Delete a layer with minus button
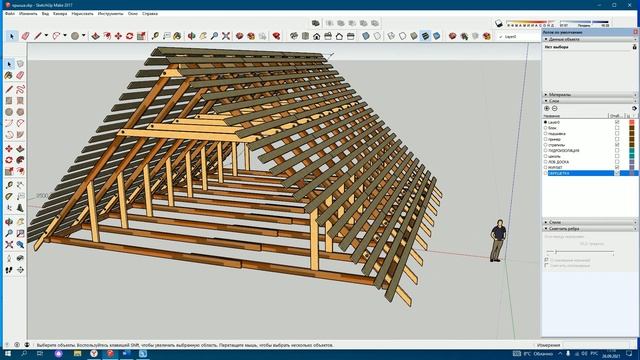Image resolution: width=640 pixels, height=360 pixels. point(555,109)
